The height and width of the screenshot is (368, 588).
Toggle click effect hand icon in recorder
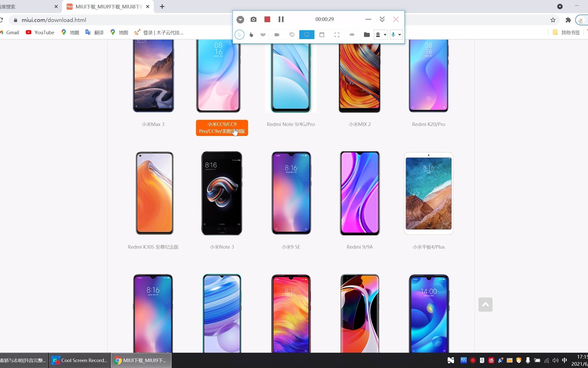pos(251,35)
